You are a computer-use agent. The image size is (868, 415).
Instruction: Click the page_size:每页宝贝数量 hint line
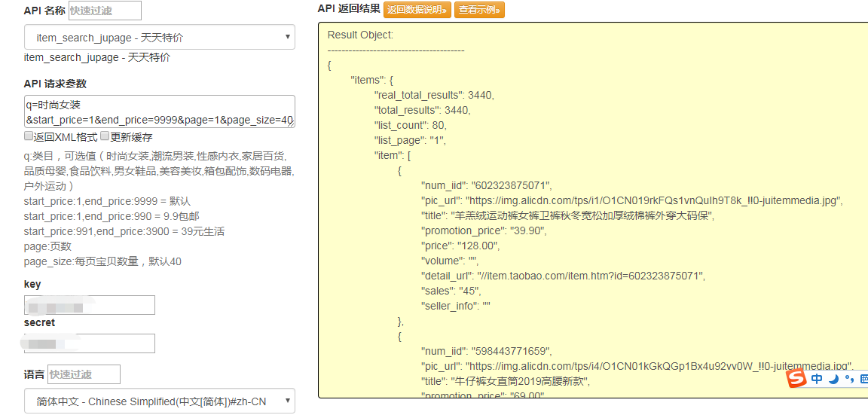[x=103, y=261]
